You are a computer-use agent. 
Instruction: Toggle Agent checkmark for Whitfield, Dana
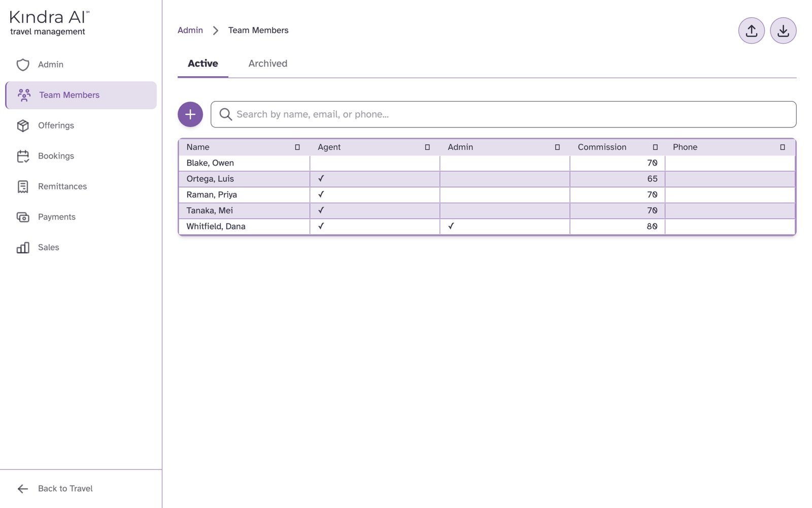pos(321,226)
